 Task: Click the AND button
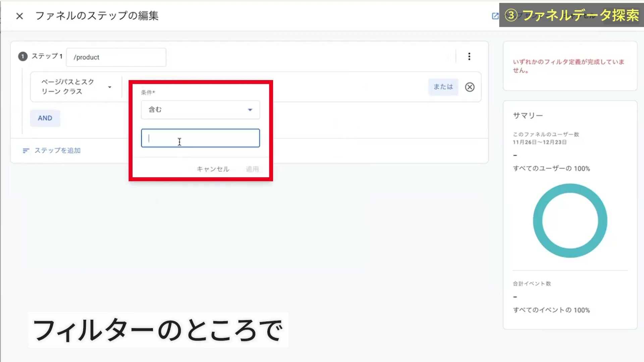pos(45,118)
